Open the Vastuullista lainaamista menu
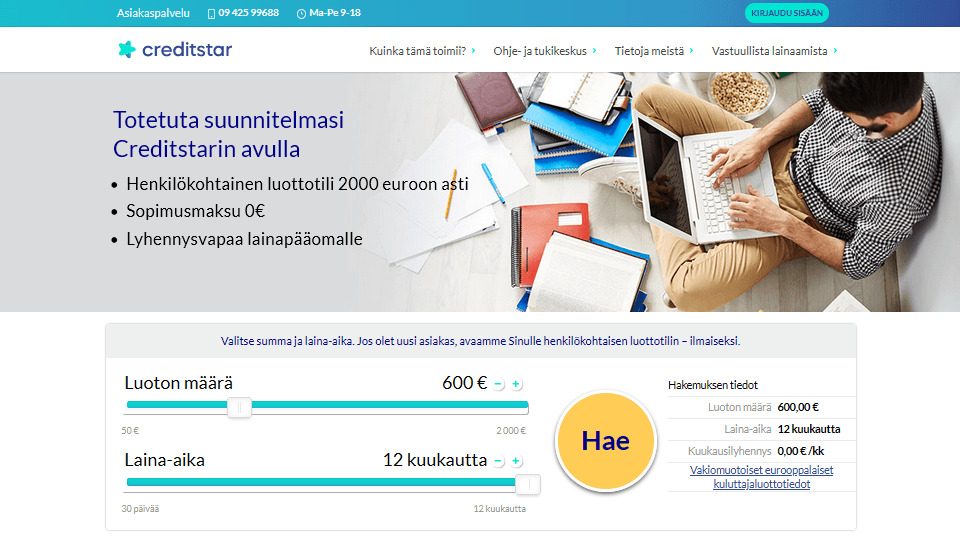 coord(770,51)
